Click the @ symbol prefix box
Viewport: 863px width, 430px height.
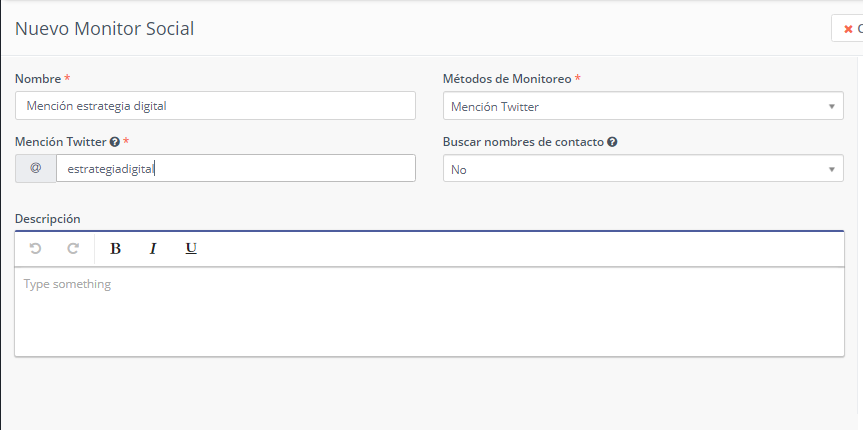[36, 168]
